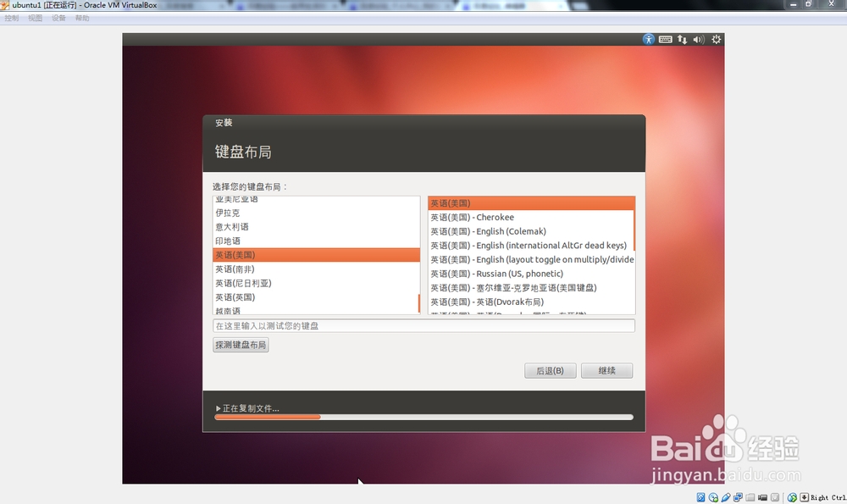Select 英语(尼日利亚) in the language list
Image resolution: width=847 pixels, height=504 pixels.
click(x=315, y=283)
